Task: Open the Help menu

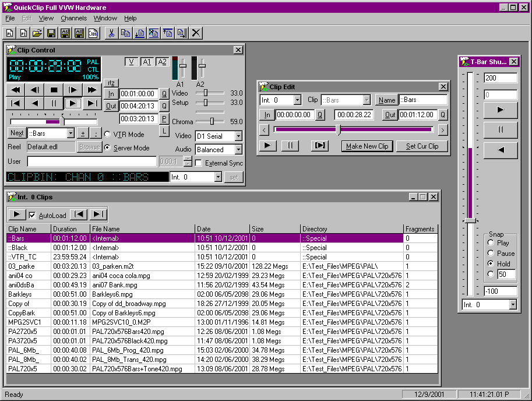Action: (x=131, y=18)
